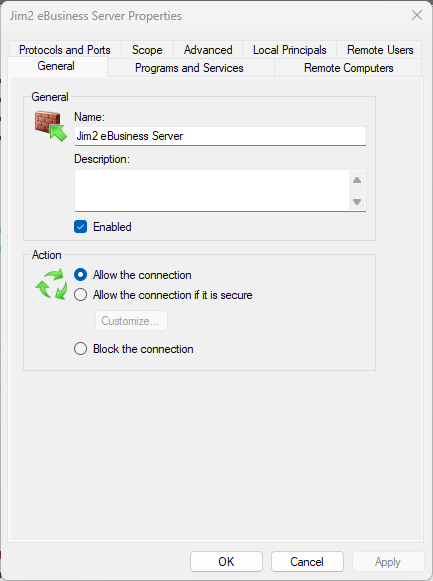Switch to Protocols and Ports tab
The width and height of the screenshot is (433, 581).
coord(65,50)
